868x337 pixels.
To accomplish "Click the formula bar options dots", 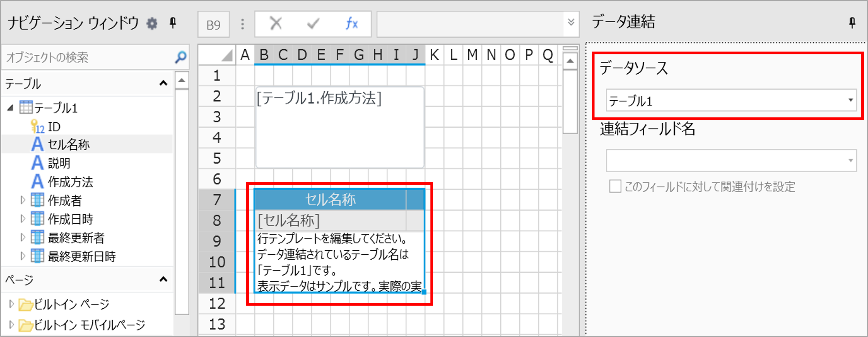I will click(x=243, y=24).
